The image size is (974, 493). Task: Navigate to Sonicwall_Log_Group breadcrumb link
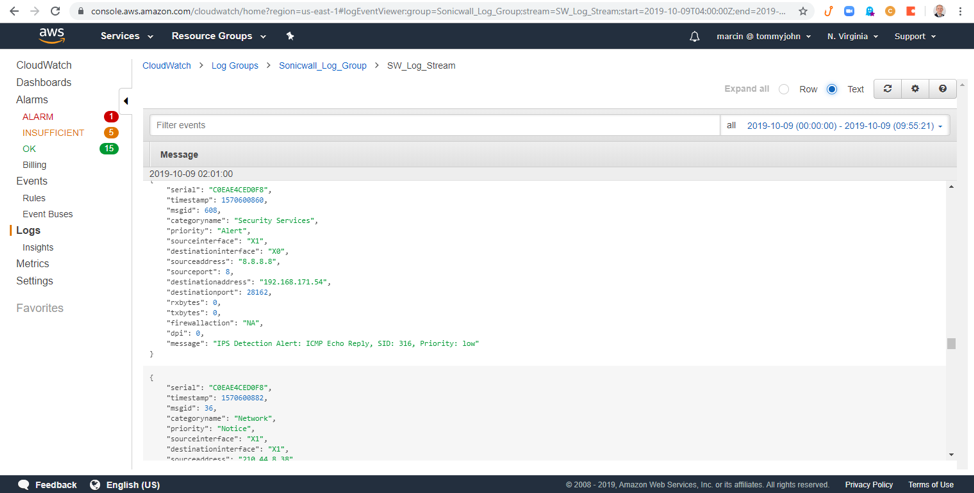322,66
